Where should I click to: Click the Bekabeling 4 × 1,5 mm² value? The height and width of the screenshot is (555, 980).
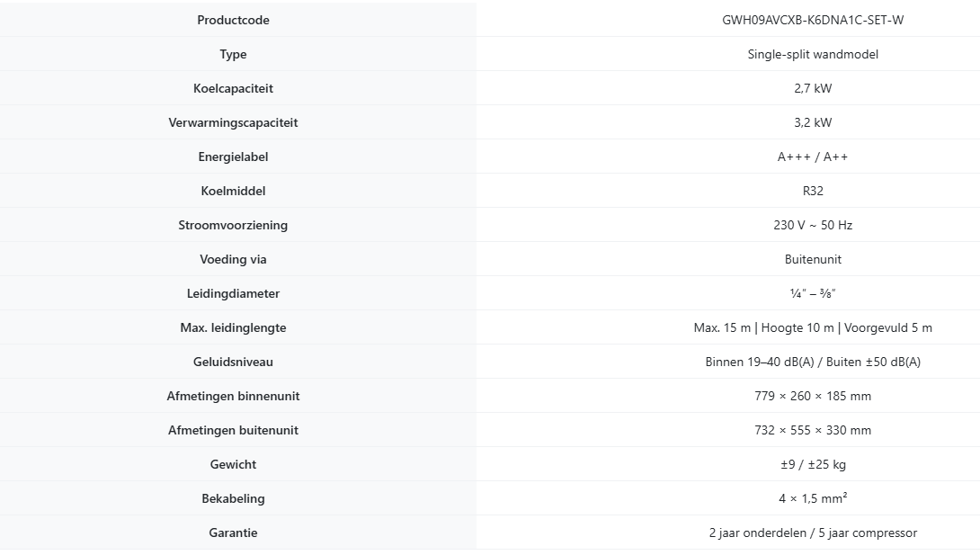tap(813, 498)
